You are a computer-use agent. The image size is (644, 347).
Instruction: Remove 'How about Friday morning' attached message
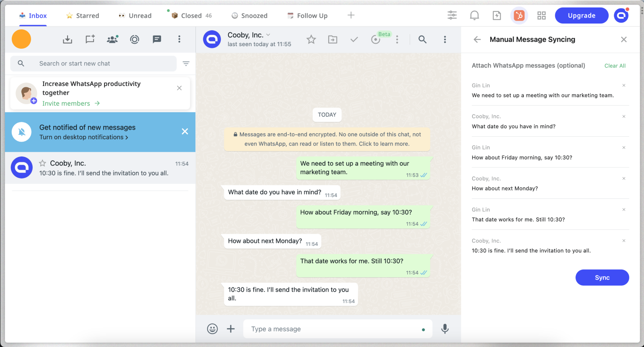(x=624, y=147)
